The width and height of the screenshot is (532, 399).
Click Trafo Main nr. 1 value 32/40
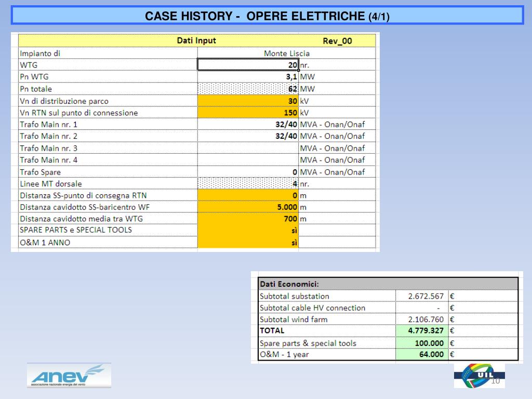[286, 125]
